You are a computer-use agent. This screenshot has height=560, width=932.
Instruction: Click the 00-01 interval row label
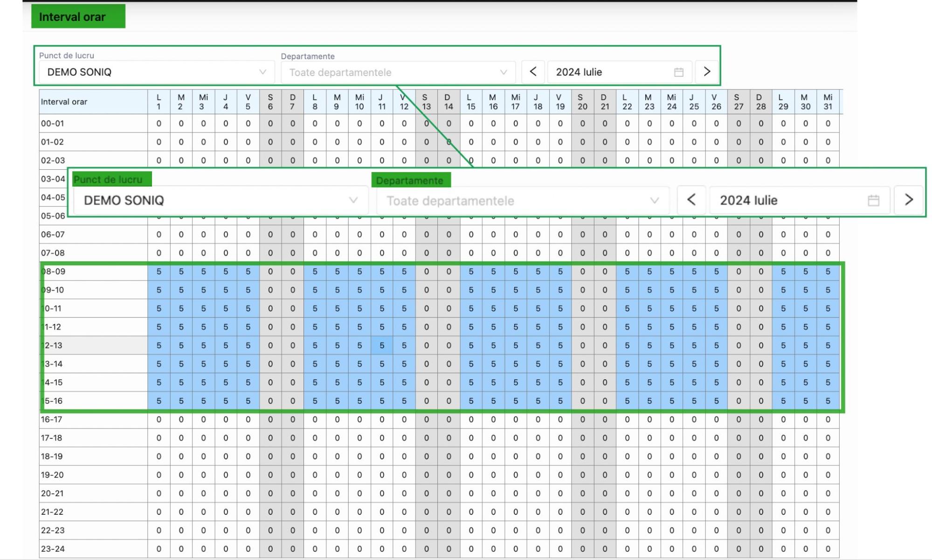(93, 124)
